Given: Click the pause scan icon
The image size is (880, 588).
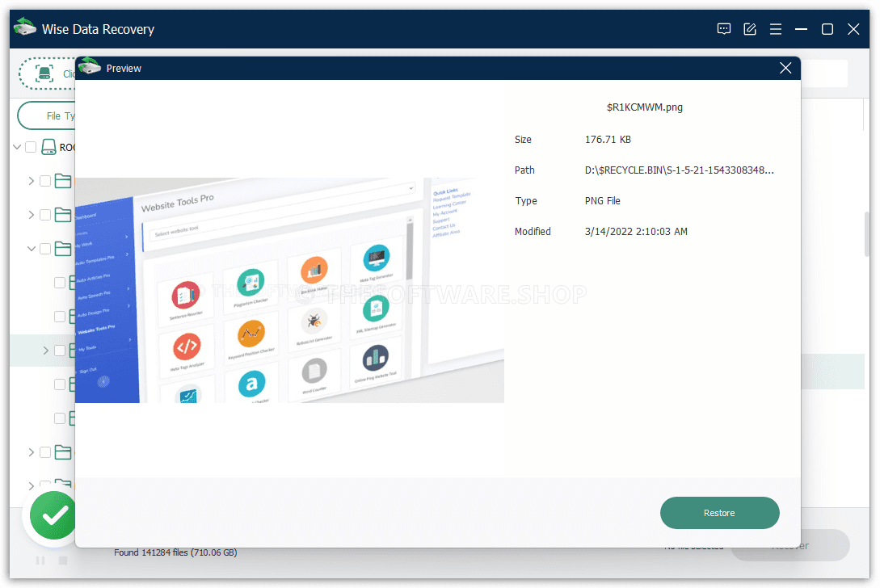Looking at the screenshot, I should point(40,561).
